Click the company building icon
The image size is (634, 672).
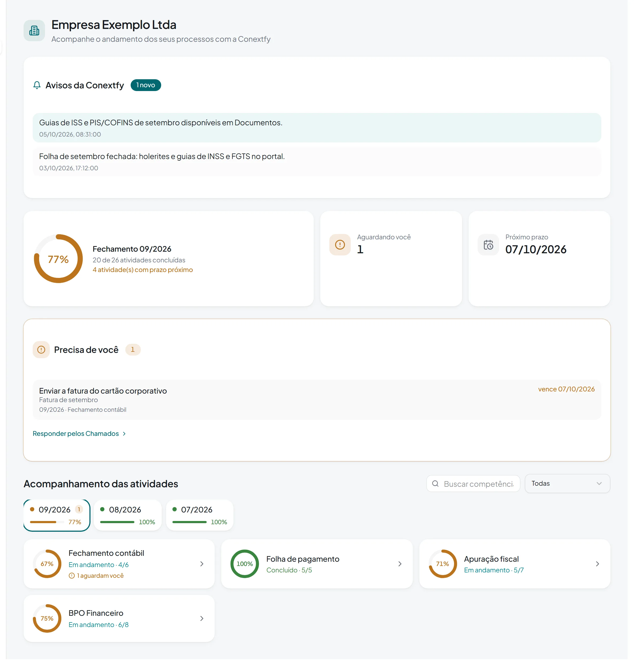(35, 31)
